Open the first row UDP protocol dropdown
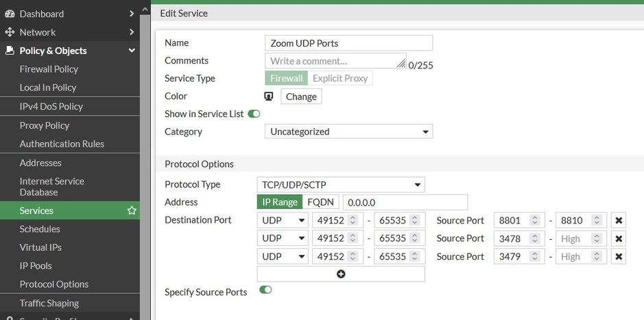Screen dimensions: 644x320 pos(283,221)
